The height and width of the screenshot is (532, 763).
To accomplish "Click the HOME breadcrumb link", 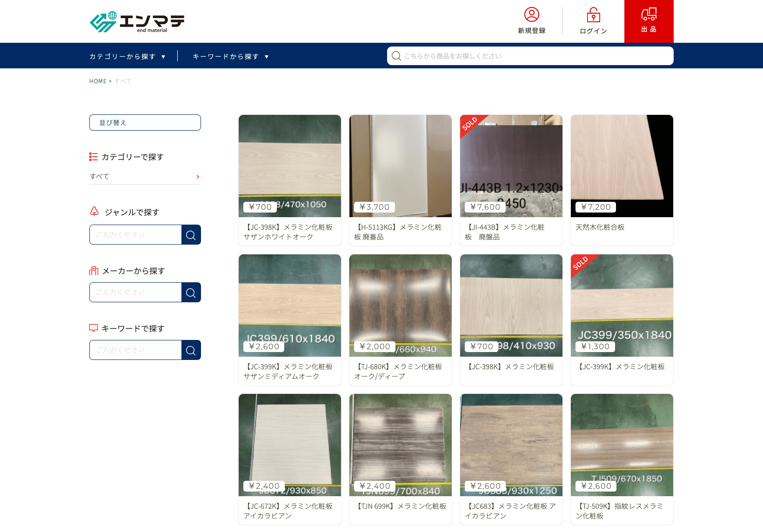I will (98, 81).
